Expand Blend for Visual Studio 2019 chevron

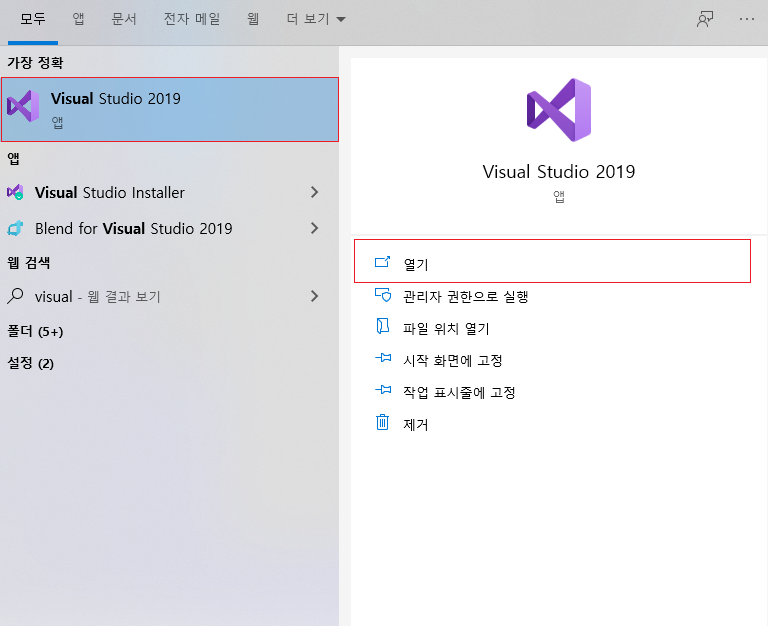click(314, 228)
